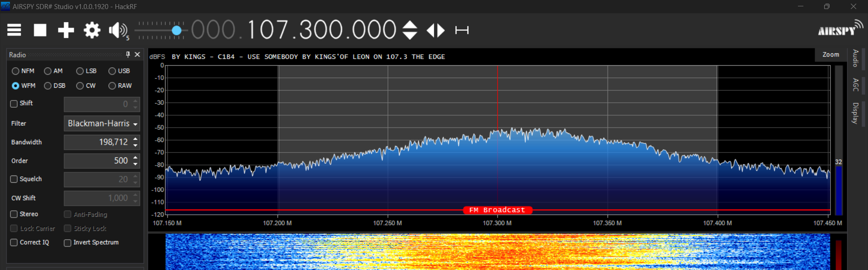Screen dimensions: 868x270
Task: Click the Hz digits 000 in frequency
Action: (x=374, y=30)
